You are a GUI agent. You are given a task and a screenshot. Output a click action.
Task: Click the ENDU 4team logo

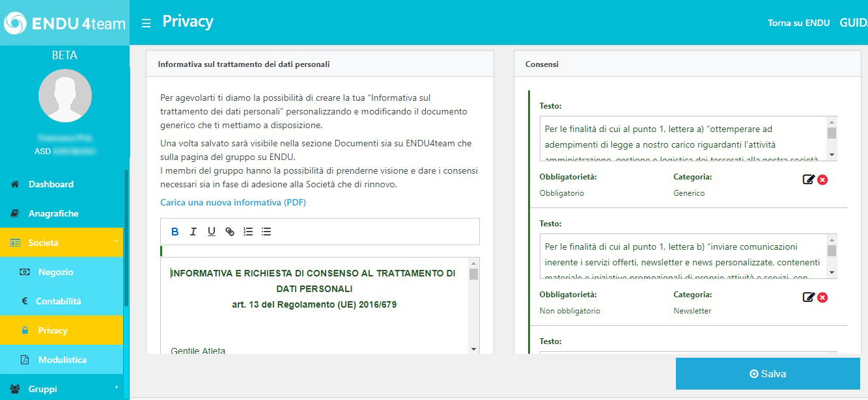(x=64, y=23)
